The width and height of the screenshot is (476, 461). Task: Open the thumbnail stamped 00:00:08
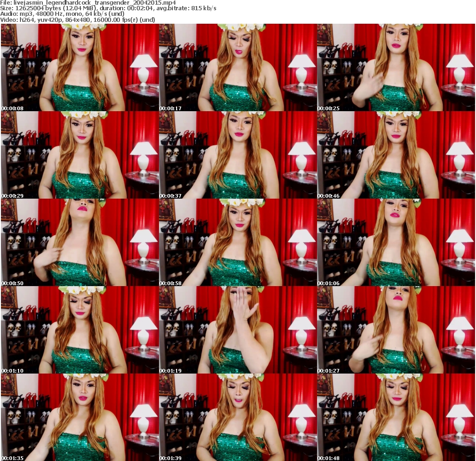80,67
